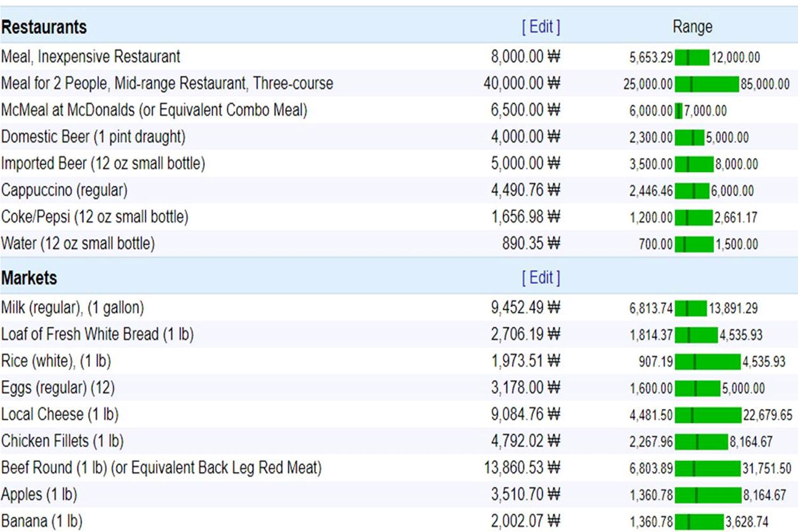The image size is (798, 532).
Task: Click the green range bar for Domestic Beer
Action: tap(689, 138)
